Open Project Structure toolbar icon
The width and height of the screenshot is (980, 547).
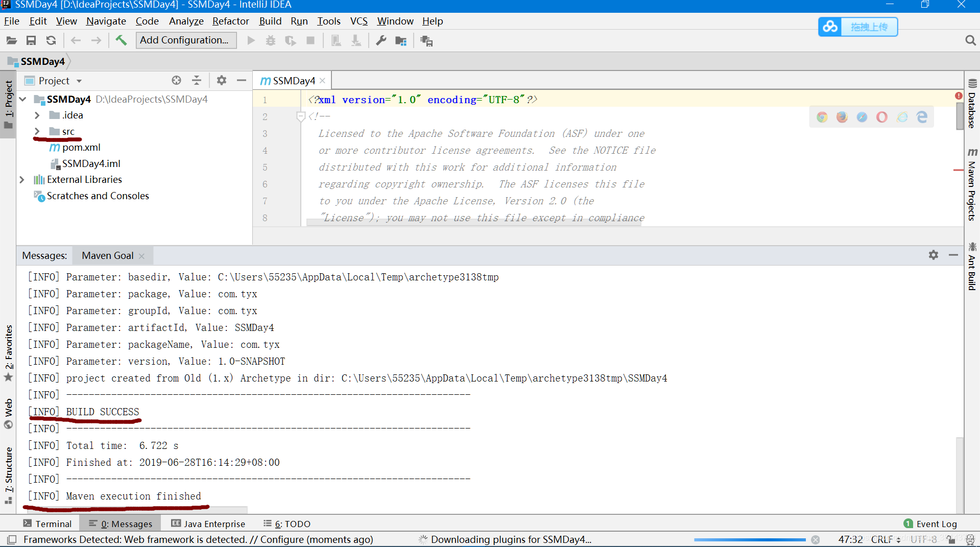pyautogui.click(x=401, y=40)
